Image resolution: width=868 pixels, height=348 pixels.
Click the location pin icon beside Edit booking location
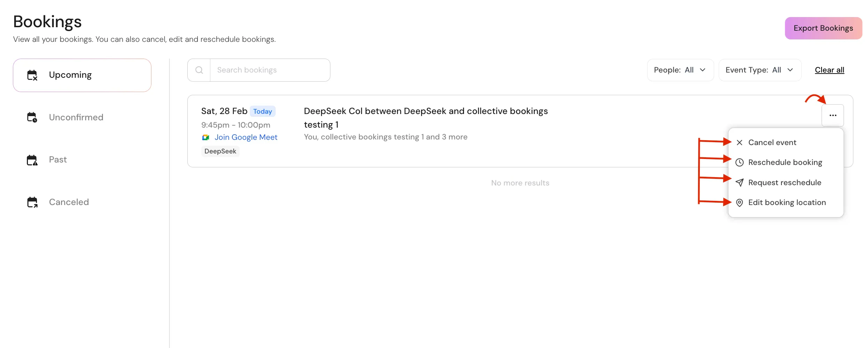(739, 203)
